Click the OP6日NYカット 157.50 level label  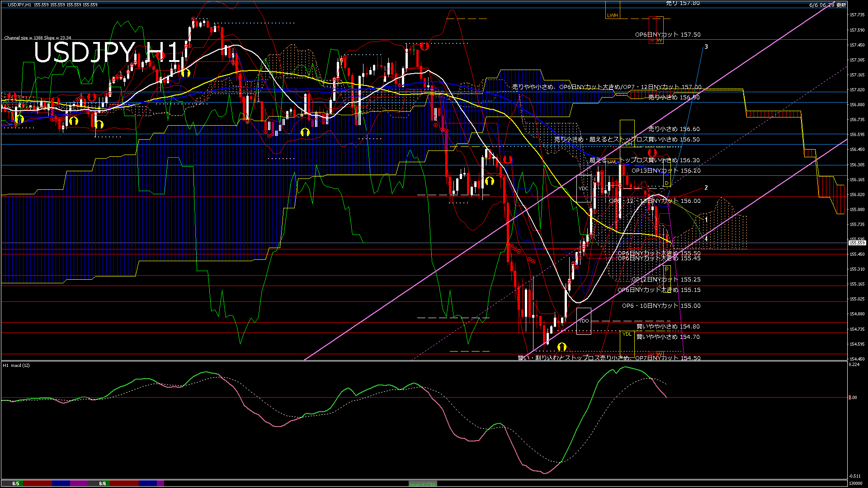coord(668,35)
